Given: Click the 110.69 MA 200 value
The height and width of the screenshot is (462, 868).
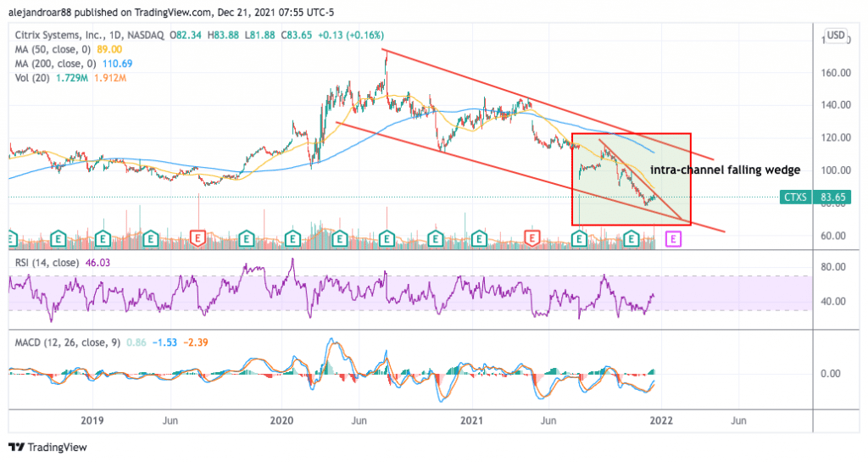Looking at the screenshot, I should 117,64.
